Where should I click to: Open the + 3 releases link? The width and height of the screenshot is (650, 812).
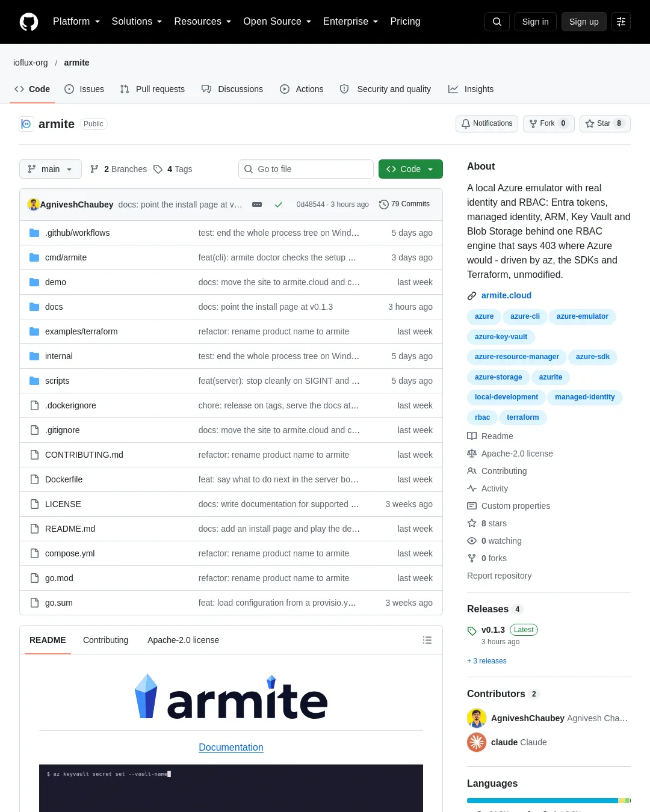pyautogui.click(x=486, y=661)
